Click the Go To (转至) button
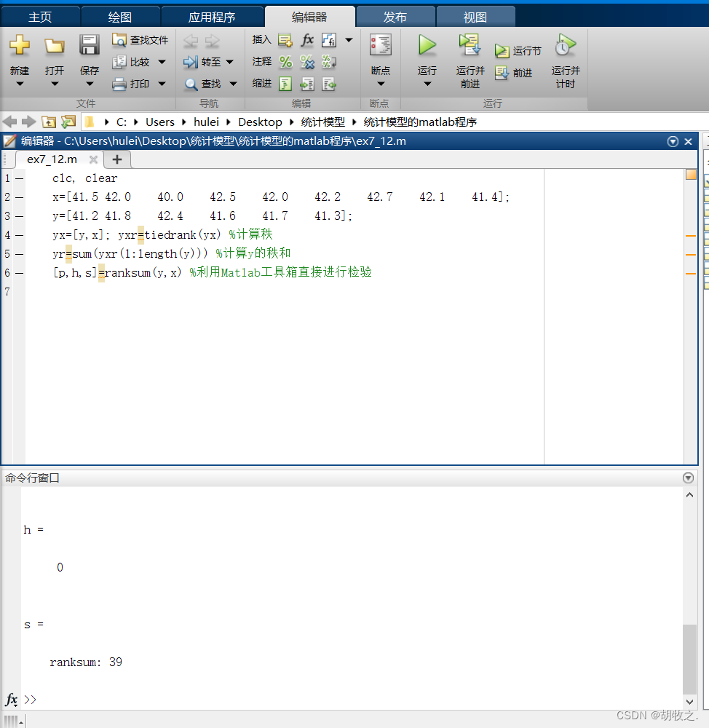Viewport: 709px width, 728px height. pyautogui.click(x=202, y=62)
